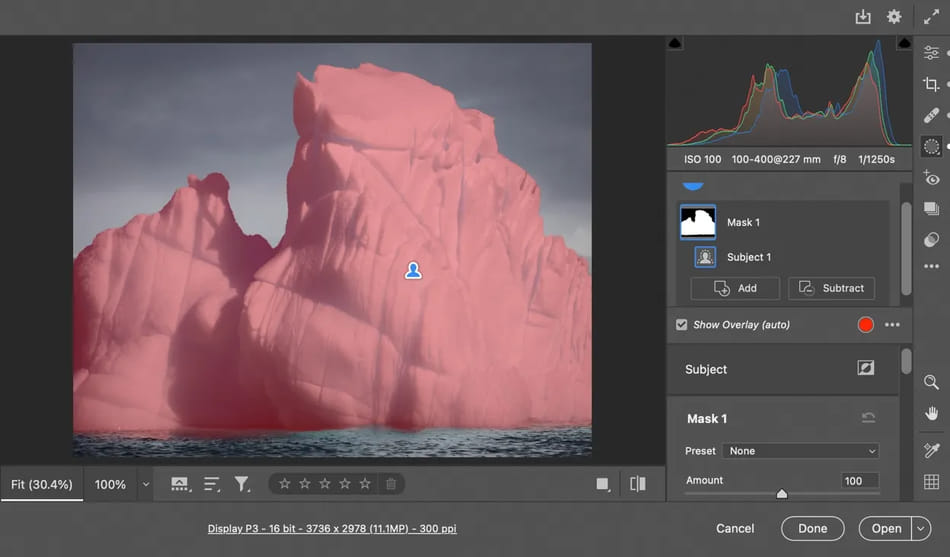Viewport: 950px width, 557px height.
Task: Select the Color Sampler eyedropper tool
Action: [931, 450]
